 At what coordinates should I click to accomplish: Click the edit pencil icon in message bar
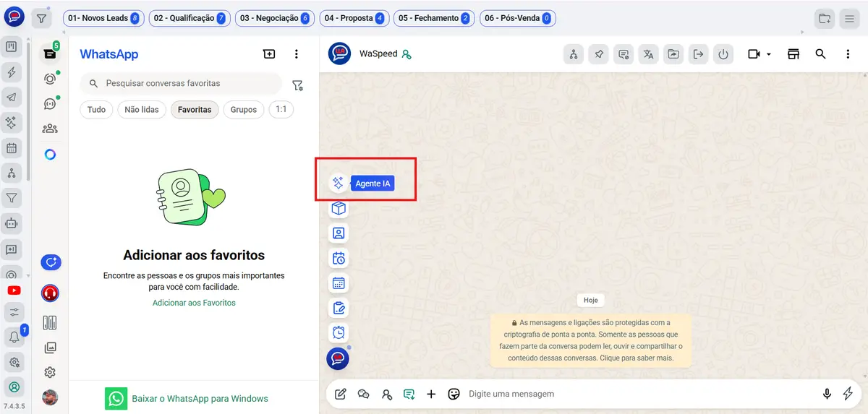(341, 394)
